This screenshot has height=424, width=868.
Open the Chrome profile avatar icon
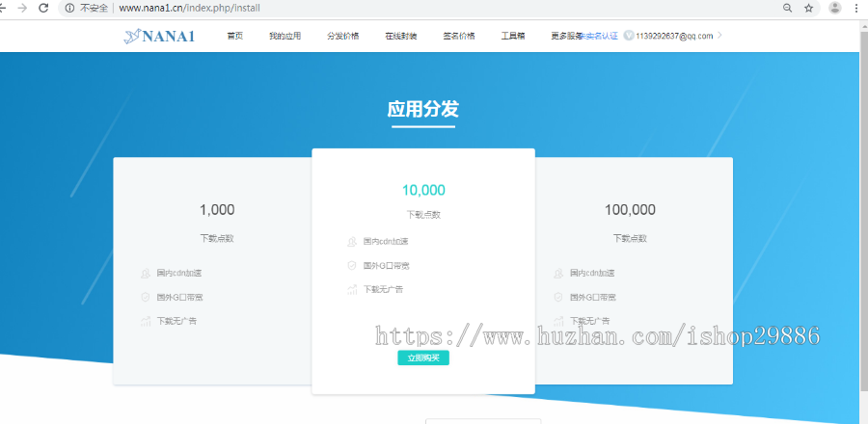[x=835, y=8]
